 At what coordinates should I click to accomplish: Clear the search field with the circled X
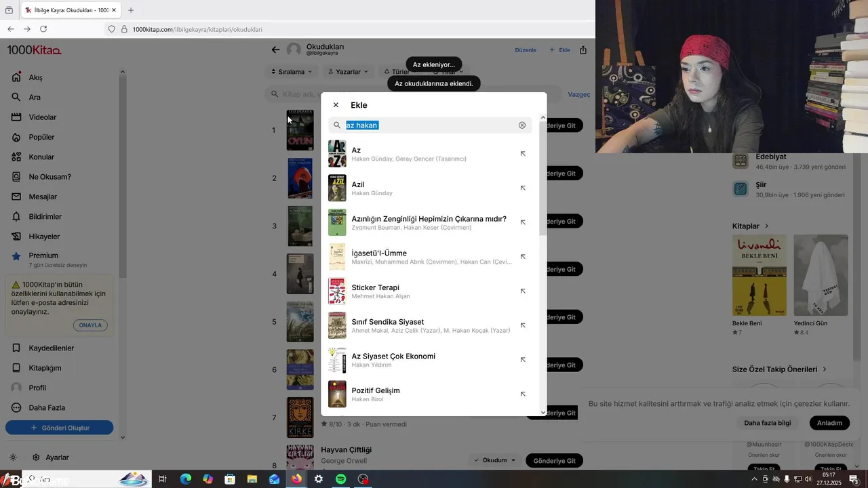pyautogui.click(x=522, y=125)
